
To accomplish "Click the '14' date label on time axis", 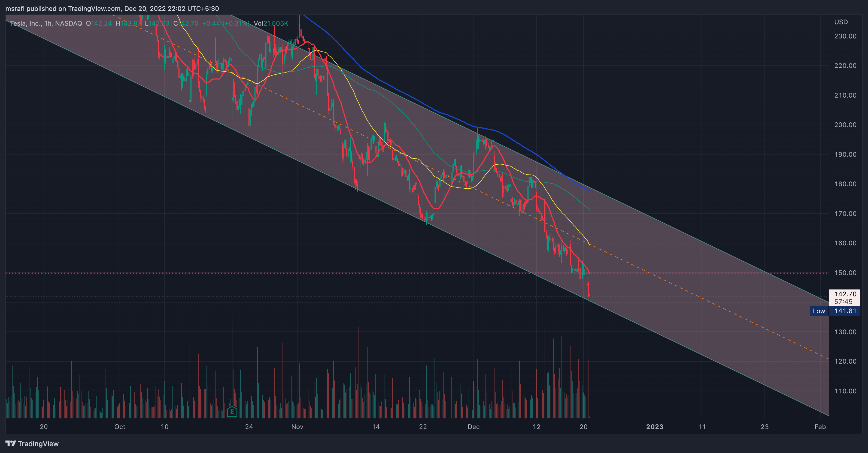I will 376,427.
